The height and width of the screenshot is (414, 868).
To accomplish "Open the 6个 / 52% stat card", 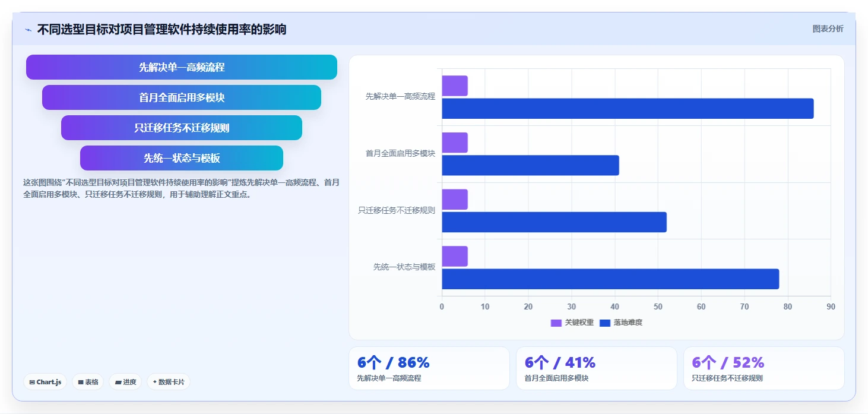I will click(764, 368).
